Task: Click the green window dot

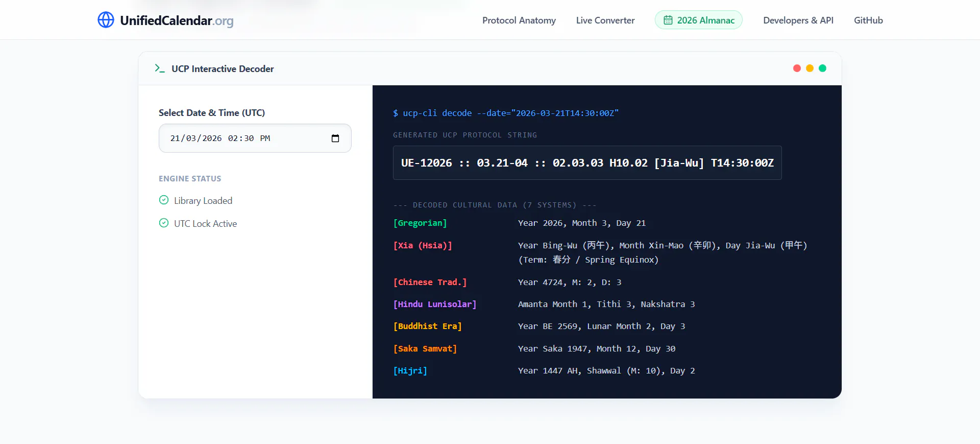Action: pyautogui.click(x=822, y=68)
